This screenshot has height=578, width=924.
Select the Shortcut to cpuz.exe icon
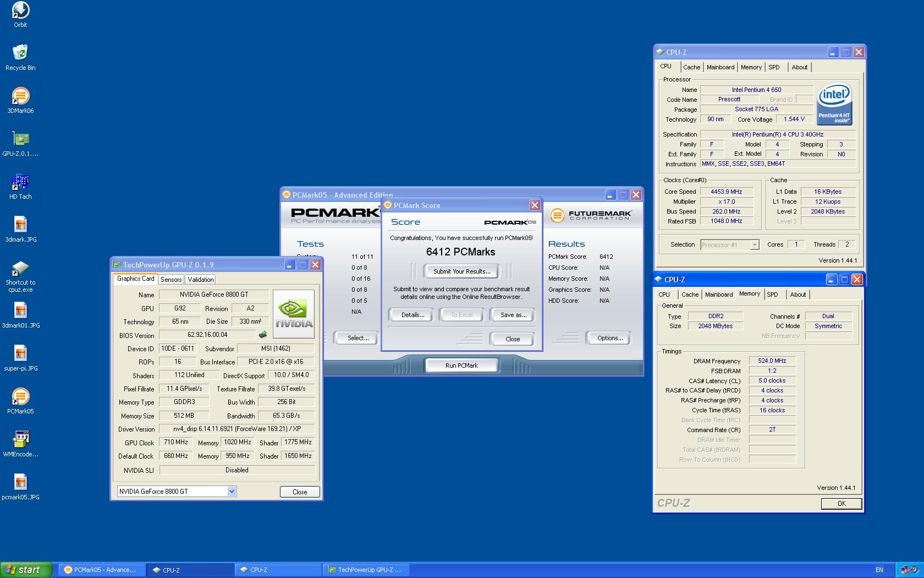click(20, 276)
